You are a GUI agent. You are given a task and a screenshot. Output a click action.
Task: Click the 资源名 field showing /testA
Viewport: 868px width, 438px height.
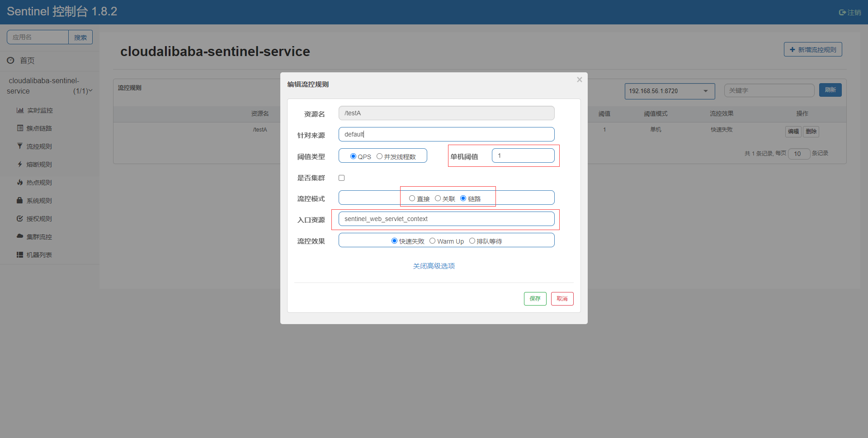[x=447, y=113]
